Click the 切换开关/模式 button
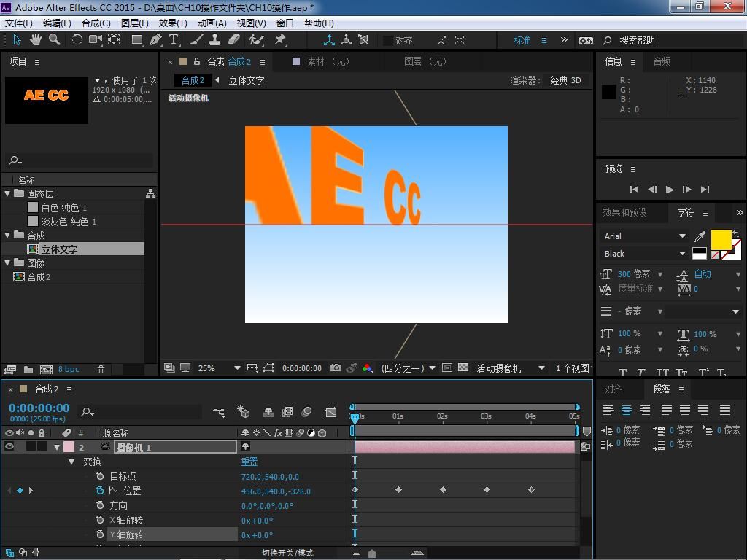The width and height of the screenshot is (747, 560). tap(287, 553)
